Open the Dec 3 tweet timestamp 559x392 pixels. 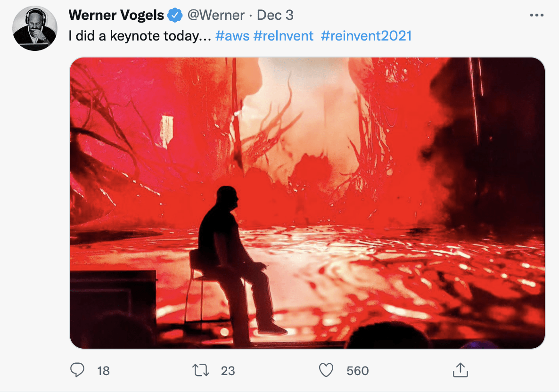pyautogui.click(x=275, y=16)
